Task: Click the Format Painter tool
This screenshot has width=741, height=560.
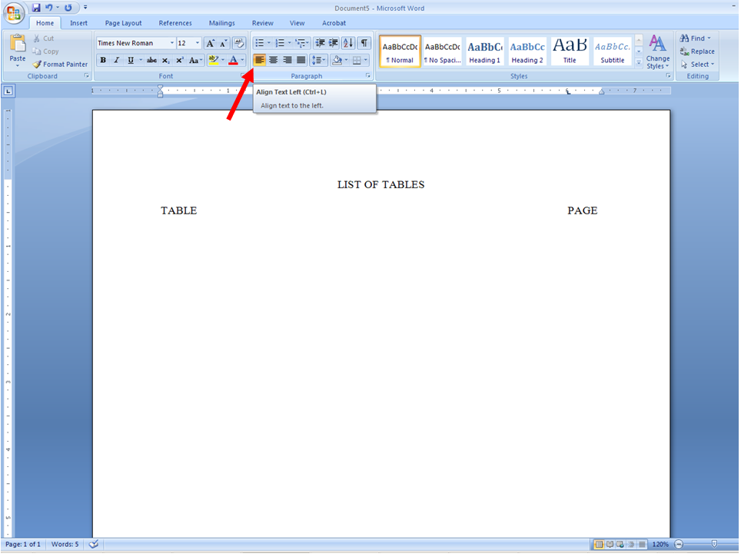Action: (x=61, y=64)
